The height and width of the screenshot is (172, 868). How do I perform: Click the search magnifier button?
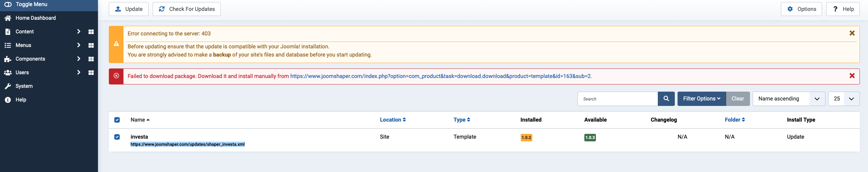(666, 99)
